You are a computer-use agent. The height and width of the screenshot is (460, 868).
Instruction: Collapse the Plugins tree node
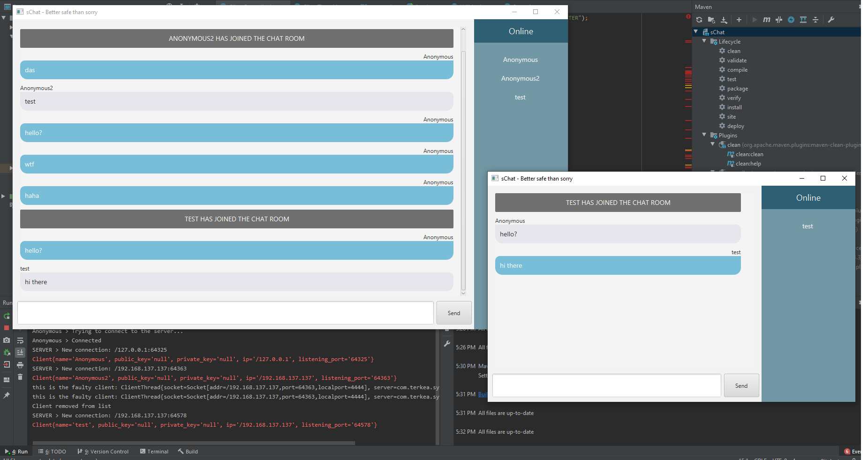click(x=704, y=135)
